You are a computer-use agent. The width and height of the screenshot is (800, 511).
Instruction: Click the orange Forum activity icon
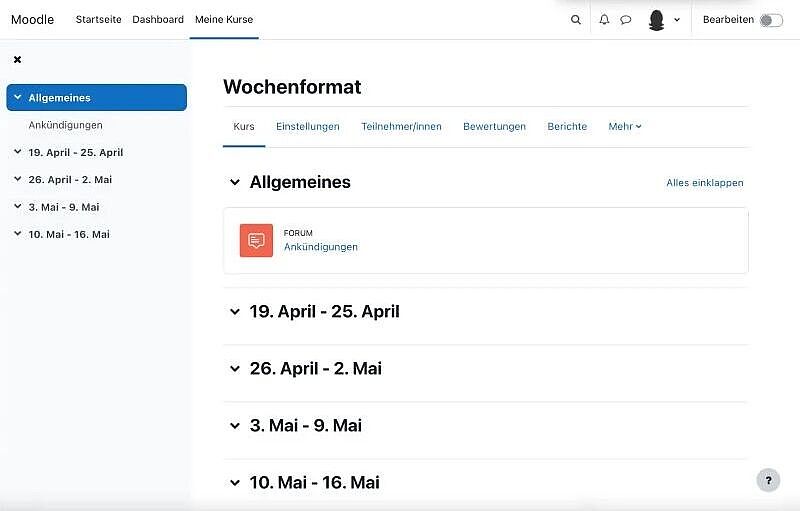click(256, 241)
